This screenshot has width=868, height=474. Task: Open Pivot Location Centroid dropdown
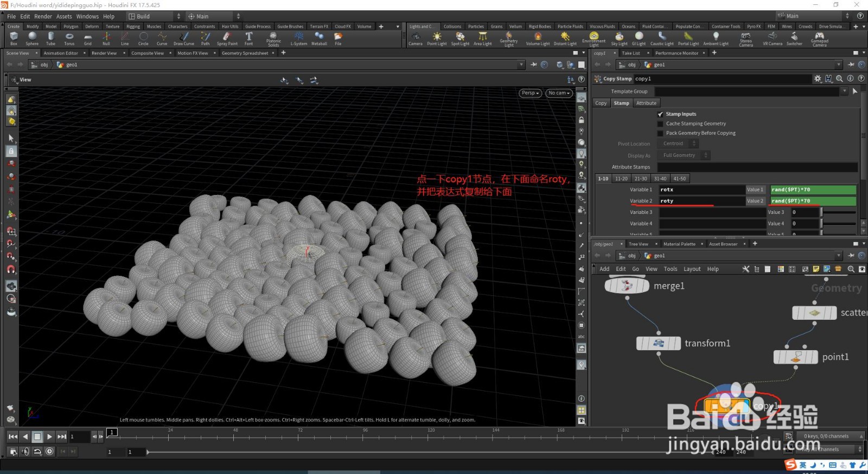(x=678, y=144)
